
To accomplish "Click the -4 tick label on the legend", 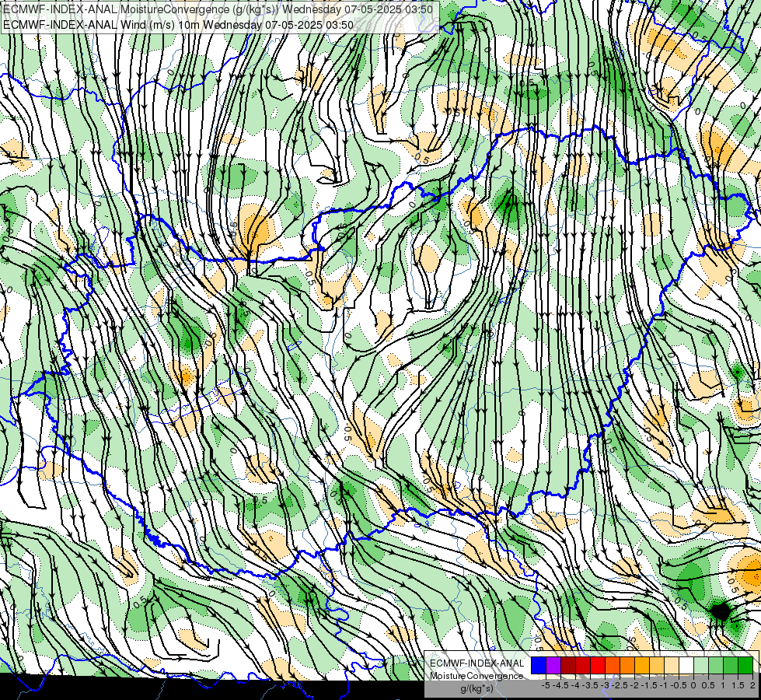I will (575, 685).
